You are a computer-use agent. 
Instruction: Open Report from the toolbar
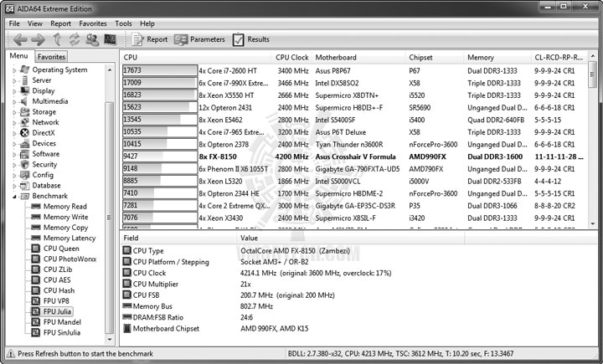(x=150, y=39)
